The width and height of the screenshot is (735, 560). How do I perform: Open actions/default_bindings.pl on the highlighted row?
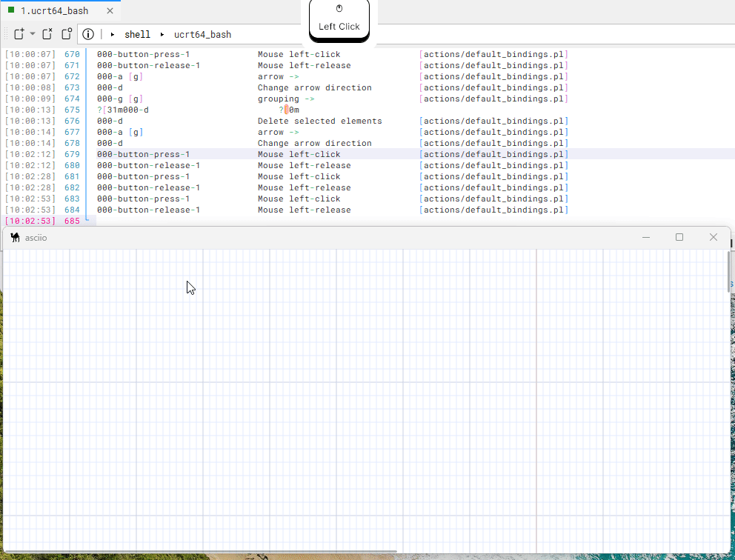click(493, 154)
